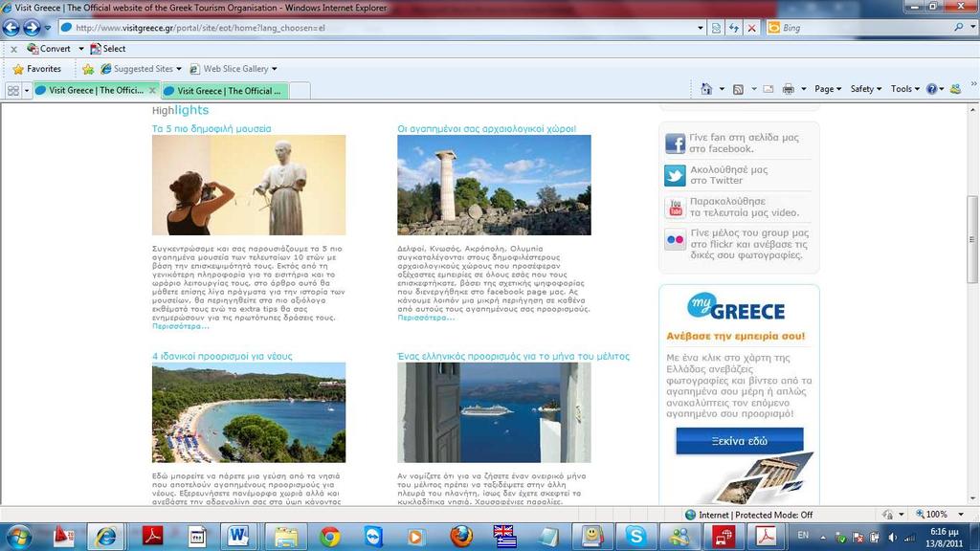This screenshot has height=551, width=980.
Task: Open the museum statue photo thumbnail
Action: pos(249,185)
